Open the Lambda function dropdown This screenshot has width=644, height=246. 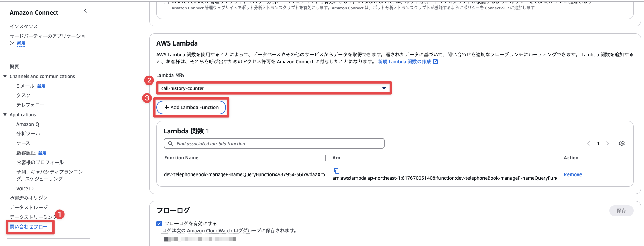[x=274, y=88]
